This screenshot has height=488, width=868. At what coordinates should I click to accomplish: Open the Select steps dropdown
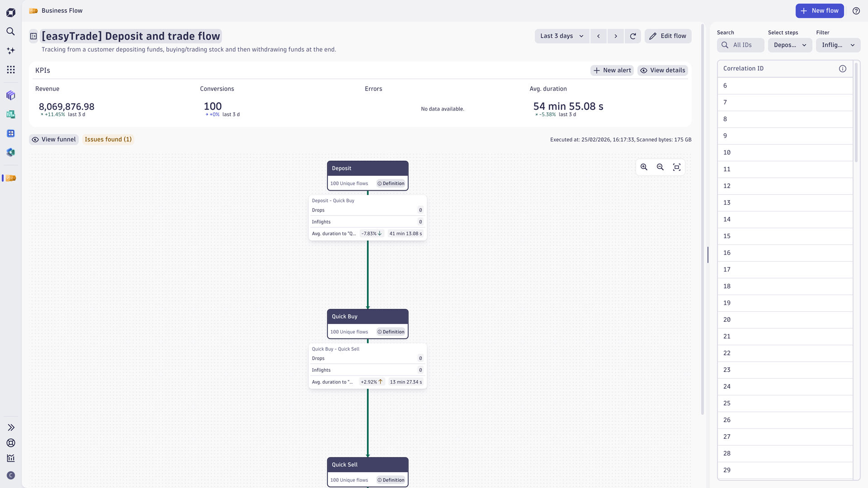pyautogui.click(x=790, y=45)
